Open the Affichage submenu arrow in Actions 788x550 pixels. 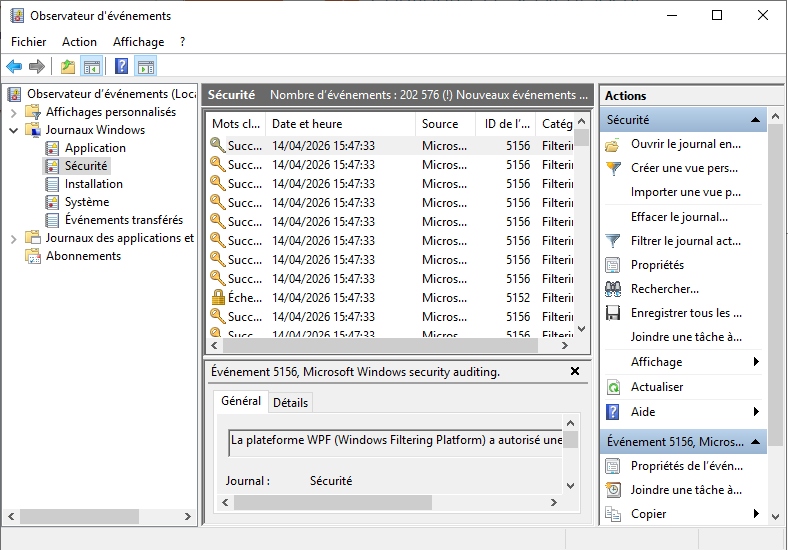click(756, 361)
